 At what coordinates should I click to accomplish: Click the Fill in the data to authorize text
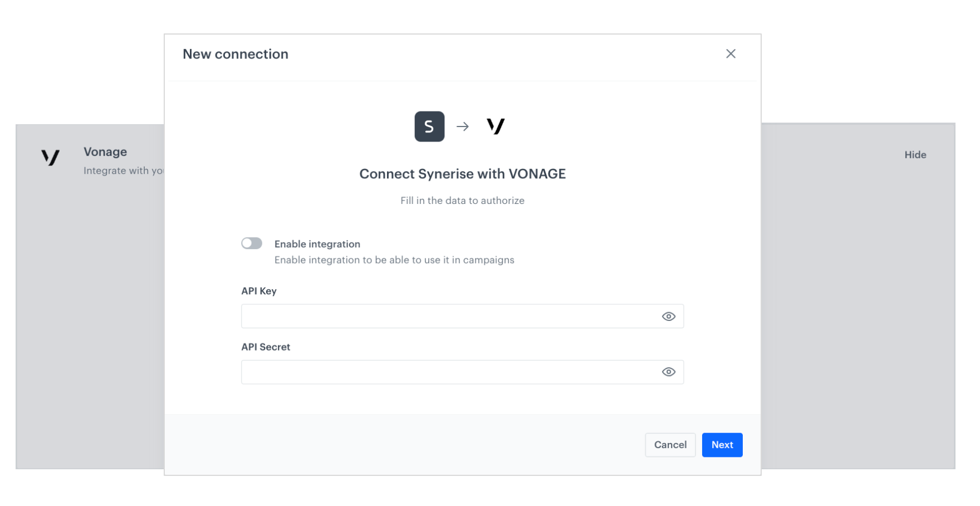[462, 200]
